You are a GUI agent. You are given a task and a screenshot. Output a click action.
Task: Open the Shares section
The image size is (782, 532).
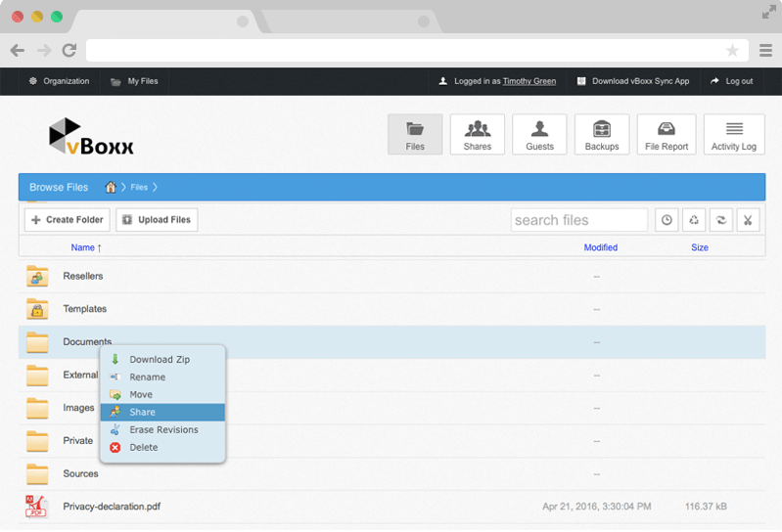(x=478, y=135)
